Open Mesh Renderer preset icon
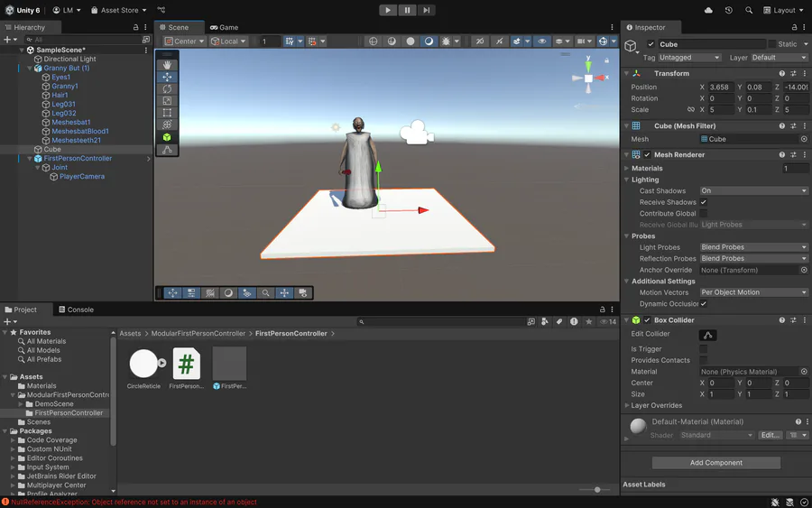 tap(793, 155)
